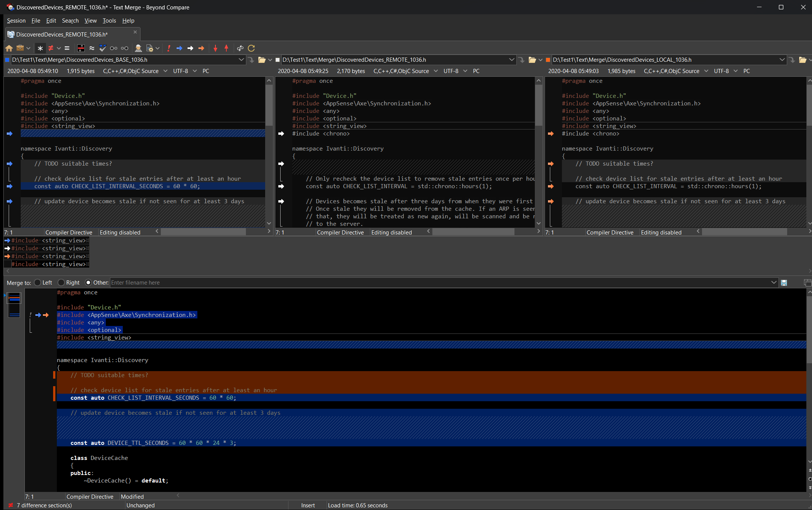This screenshot has height=510, width=812.
Task: Click the difference overview thumbnail map
Action: (14, 305)
